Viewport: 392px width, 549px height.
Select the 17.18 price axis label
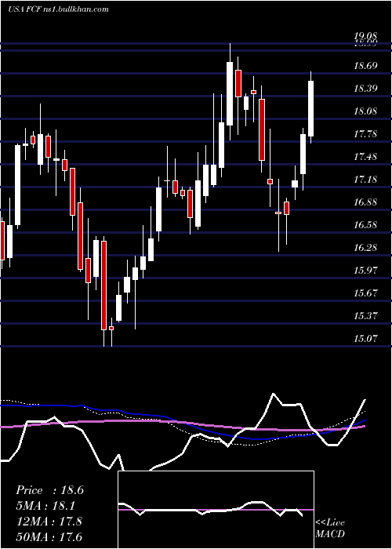[365, 180]
